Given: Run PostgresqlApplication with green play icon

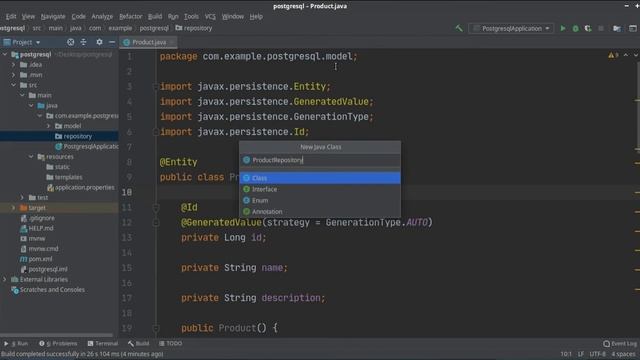Looking at the screenshot, I should [x=563, y=28].
